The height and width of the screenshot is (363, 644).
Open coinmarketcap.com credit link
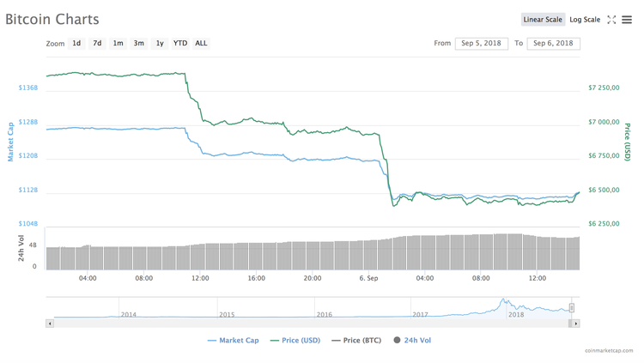click(609, 351)
